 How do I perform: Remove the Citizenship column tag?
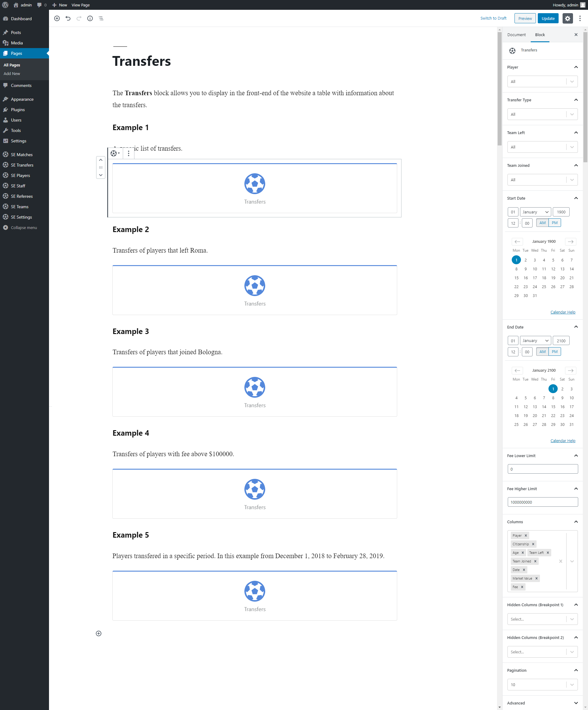point(533,544)
